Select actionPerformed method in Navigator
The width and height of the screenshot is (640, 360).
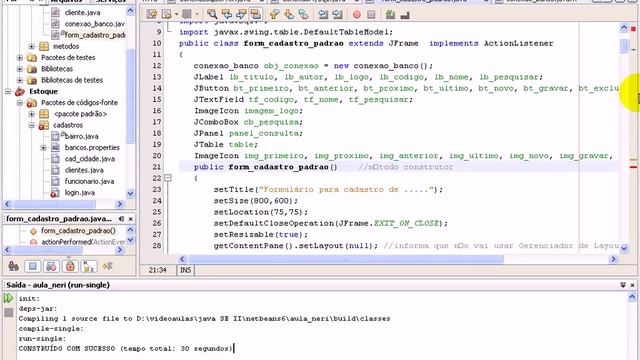point(83,242)
